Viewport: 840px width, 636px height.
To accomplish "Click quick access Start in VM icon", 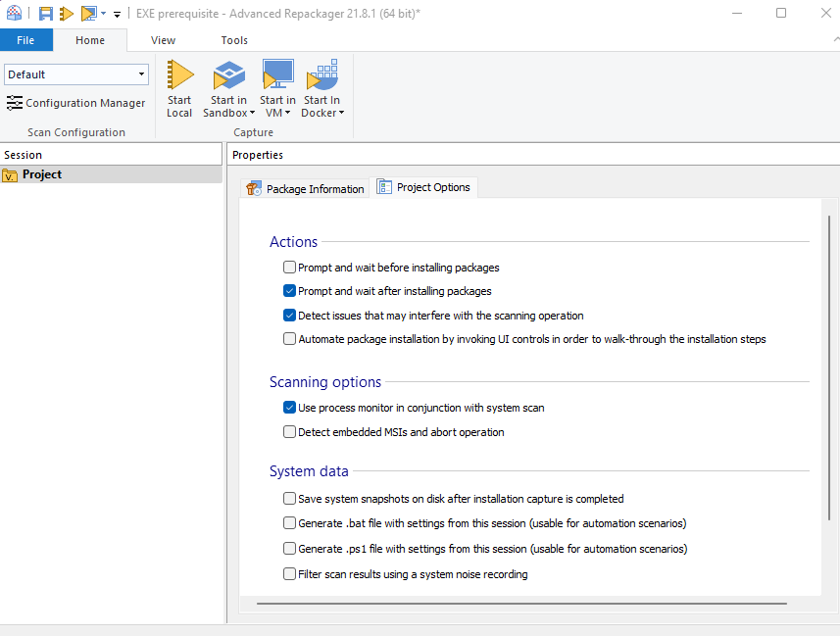I will (88, 13).
